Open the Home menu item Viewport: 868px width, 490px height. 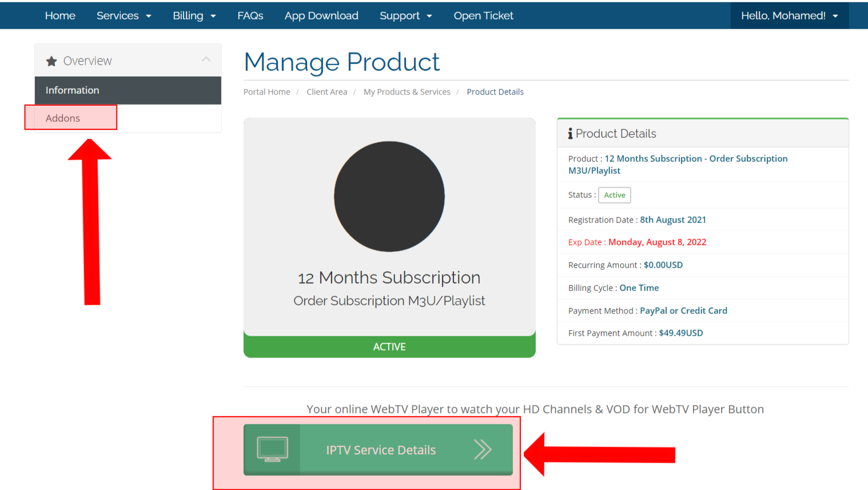coord(60,15)
